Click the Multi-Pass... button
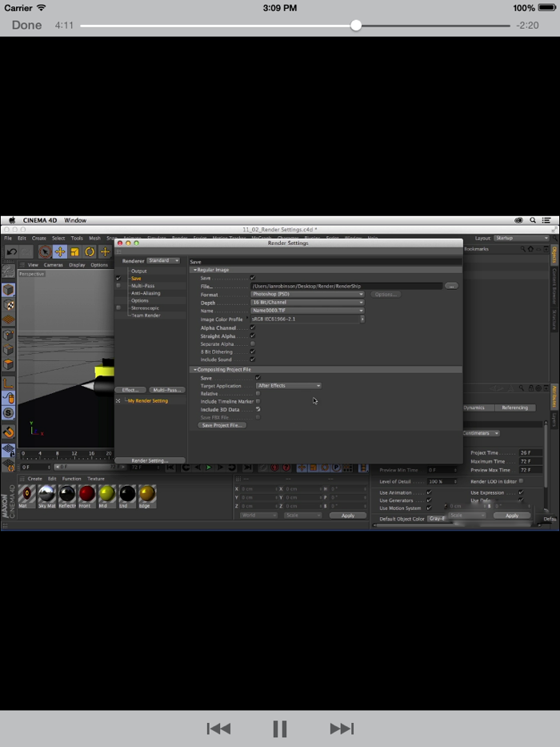The height and width of the screenshot is (747, 560). (x=166, y=390)
